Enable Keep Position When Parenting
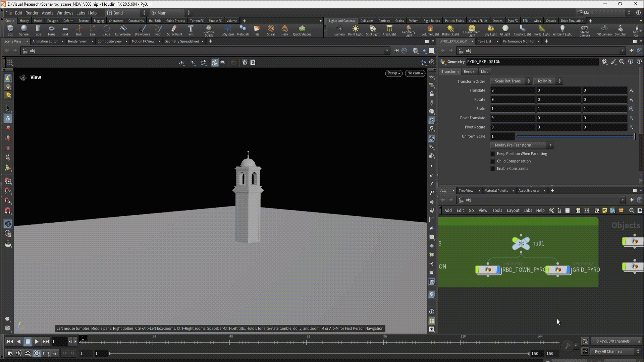The image size is (644, 362). tap(493, 154)
